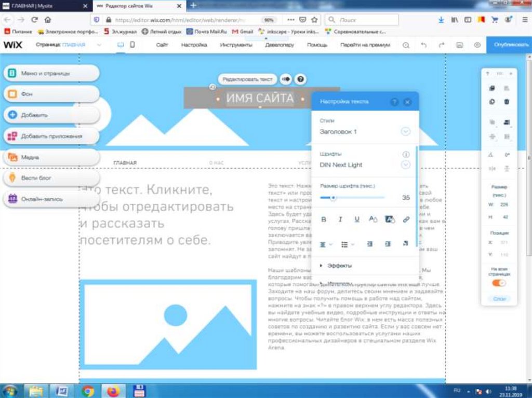Click the Редактировать текст button
This screenshot has height=398, width=532.
pyautogui.click(x=247, y=79)
